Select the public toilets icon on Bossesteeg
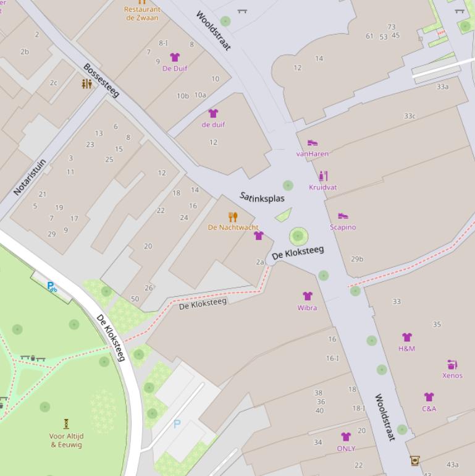Viewport: 475px width, 476px height. (86, 84)
